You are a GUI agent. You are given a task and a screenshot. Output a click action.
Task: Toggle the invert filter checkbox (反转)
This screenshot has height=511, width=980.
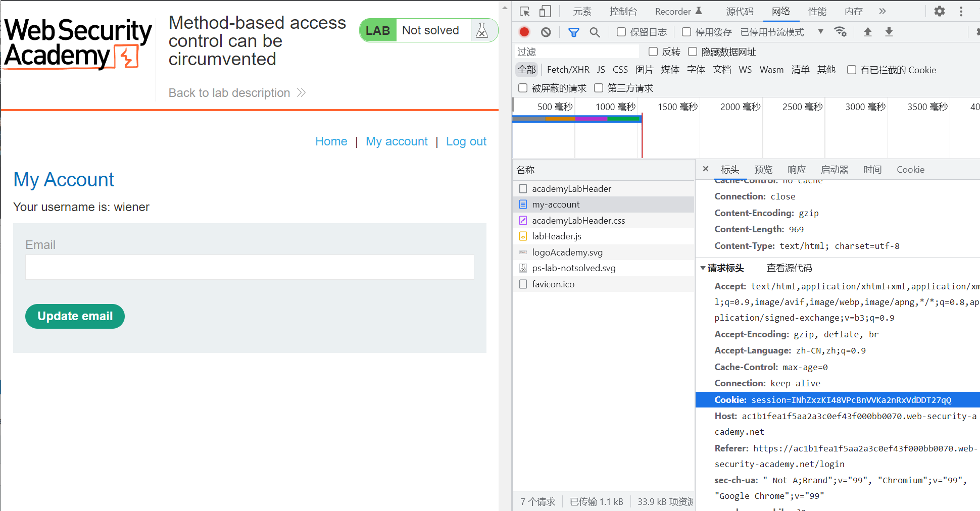653,52
